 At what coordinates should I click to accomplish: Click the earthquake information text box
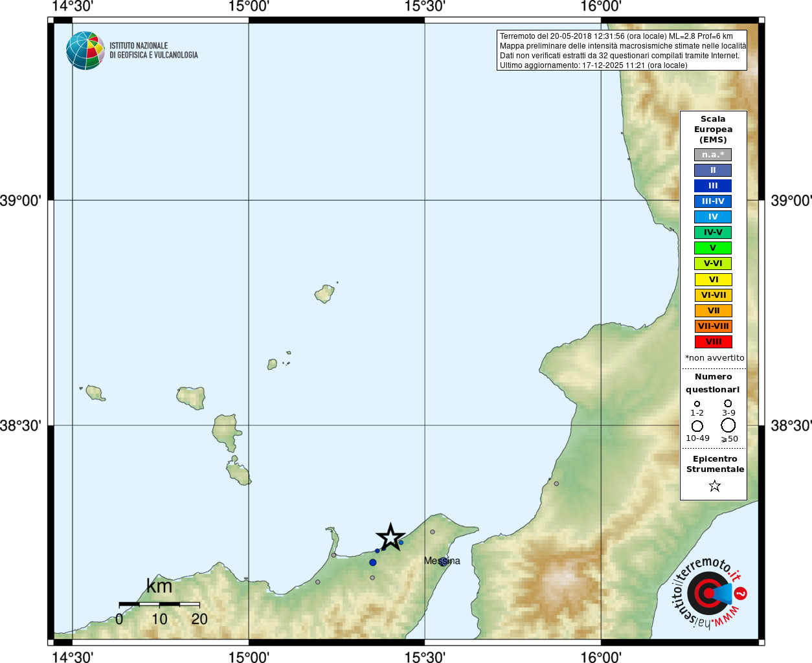tap(622, 51)
